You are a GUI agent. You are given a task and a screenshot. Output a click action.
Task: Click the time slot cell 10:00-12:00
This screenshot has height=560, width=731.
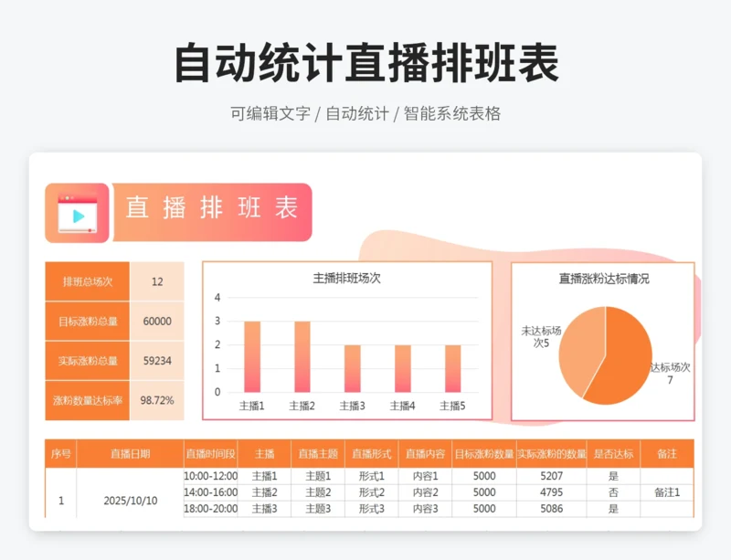211,476
